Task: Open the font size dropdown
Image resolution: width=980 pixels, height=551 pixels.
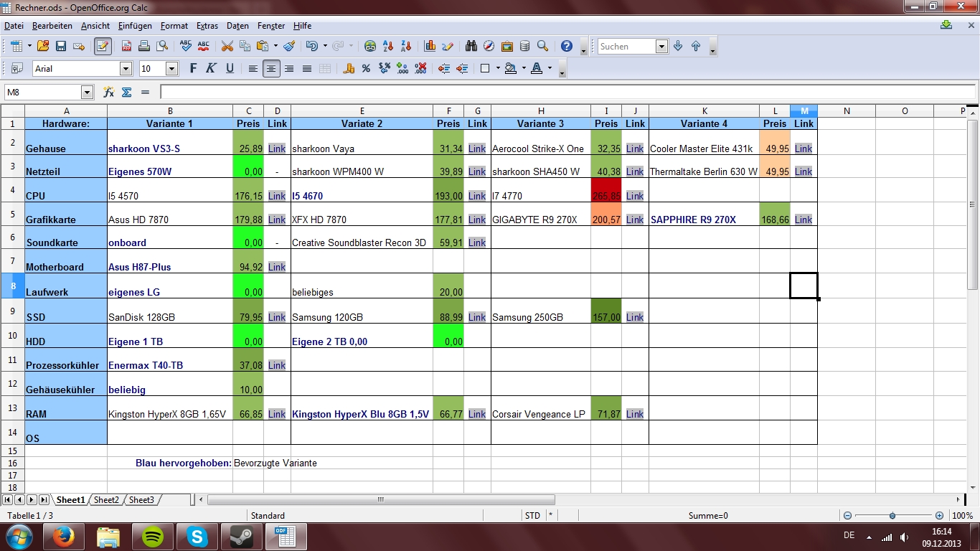Action: coord(171,69)
